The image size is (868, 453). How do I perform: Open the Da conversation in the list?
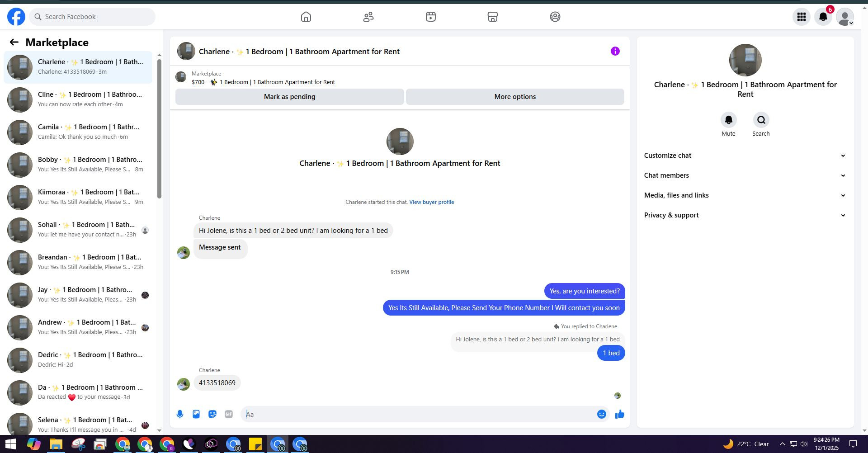tap(78, 392)
